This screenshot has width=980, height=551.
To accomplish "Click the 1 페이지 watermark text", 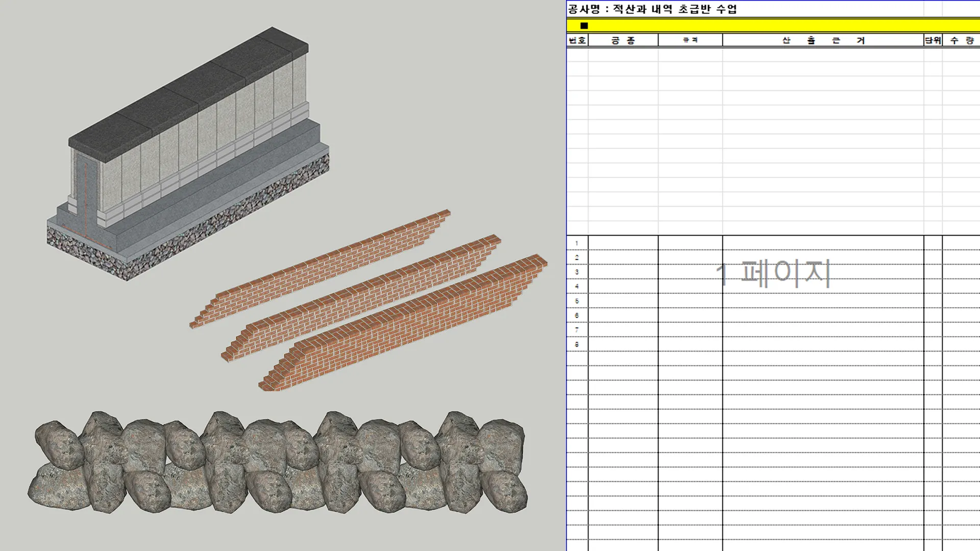I will (x=773, y=273).
